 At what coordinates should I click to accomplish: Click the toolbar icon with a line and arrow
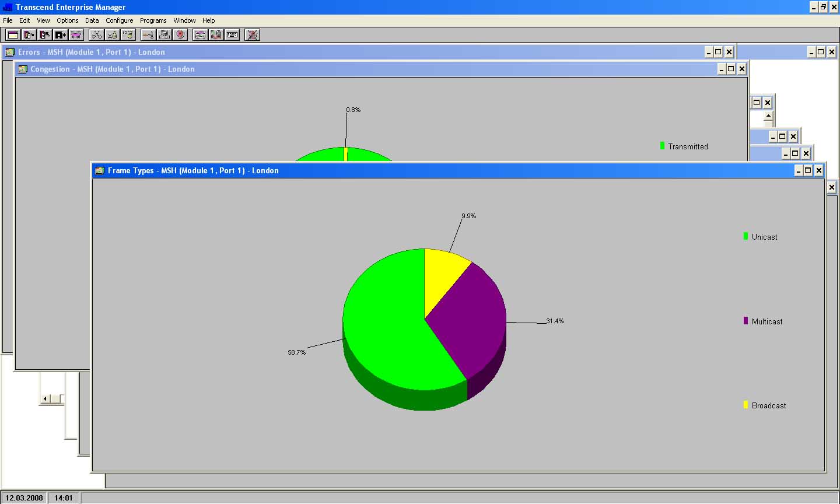coord(148,35)
